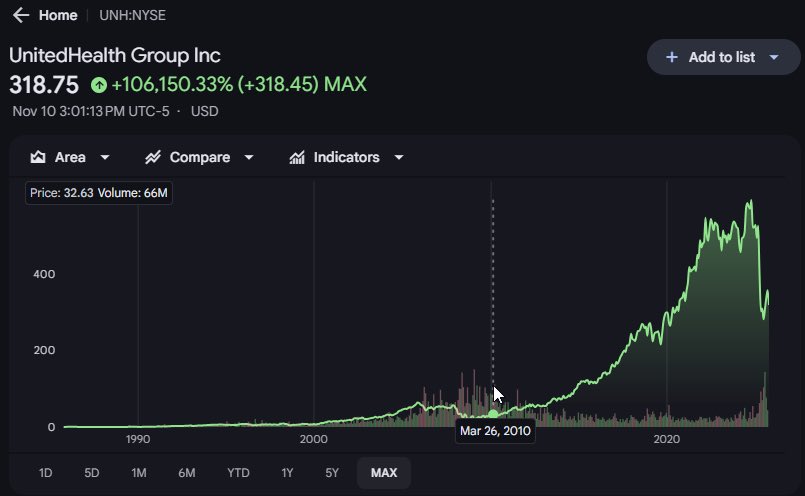
Task: Click the 0 y-axis label
Action: (x=51, y=427)
